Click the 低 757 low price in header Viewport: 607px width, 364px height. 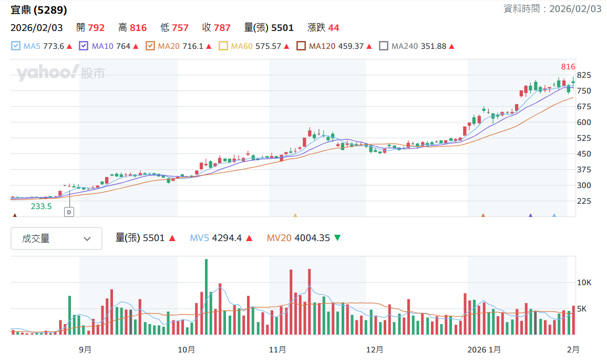pos(174,28)
